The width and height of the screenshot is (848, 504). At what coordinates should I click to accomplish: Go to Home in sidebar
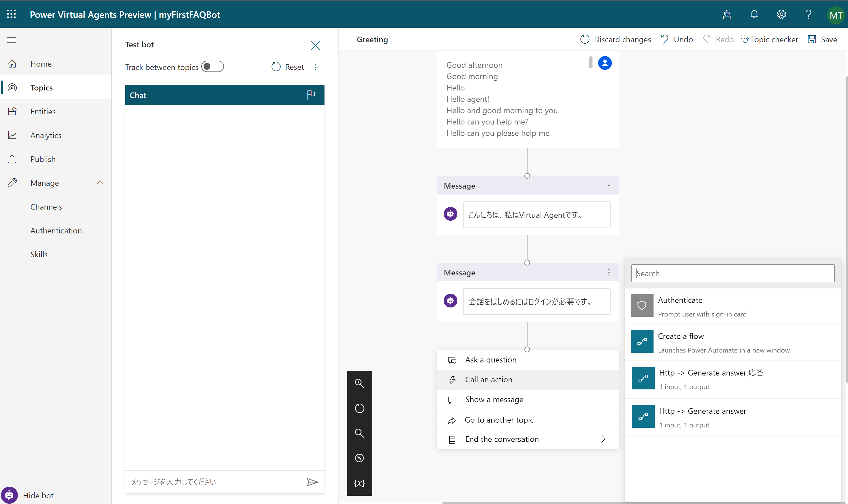(56, 64)
